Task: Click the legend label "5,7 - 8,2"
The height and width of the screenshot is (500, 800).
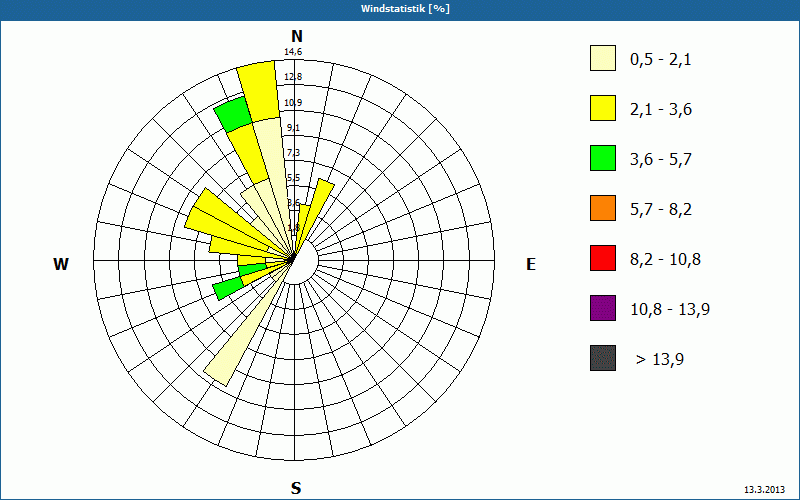Action: [x=661, y=210]
